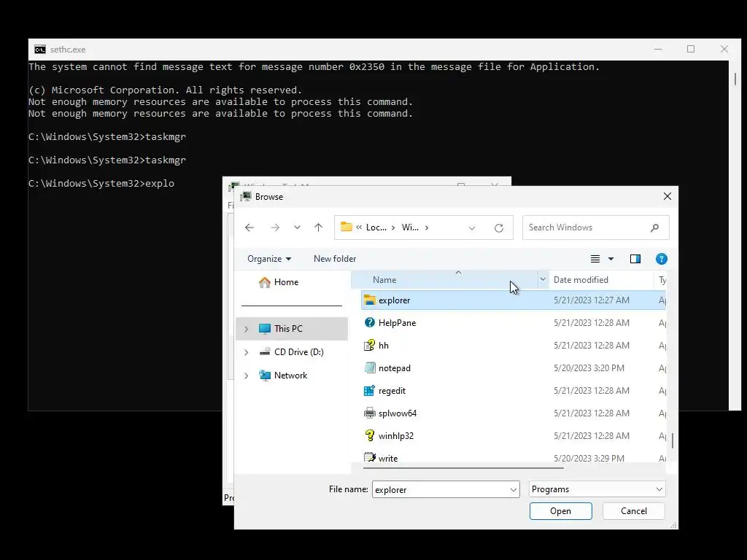The width and height of the screenshot is (747, 560).
Task: Select the HelpPane file icon
Action: click(x=370, y=322)
